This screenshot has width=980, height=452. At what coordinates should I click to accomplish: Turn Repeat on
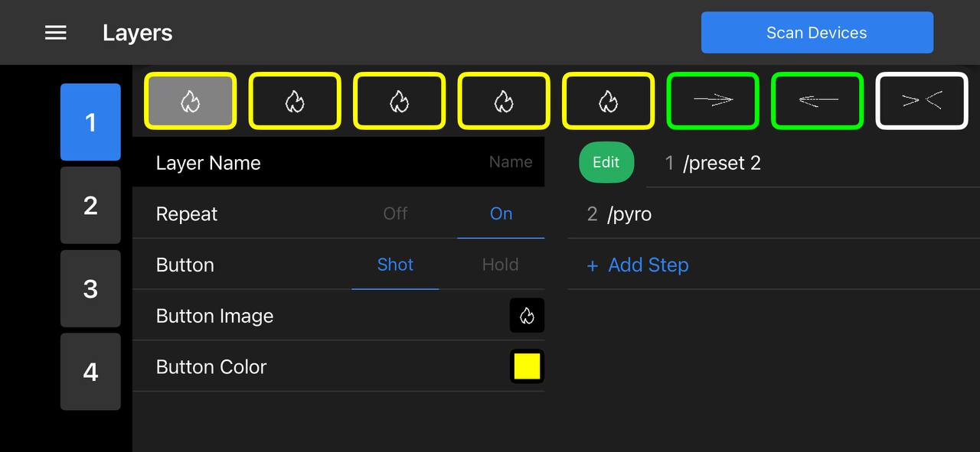tap(501, 214)
